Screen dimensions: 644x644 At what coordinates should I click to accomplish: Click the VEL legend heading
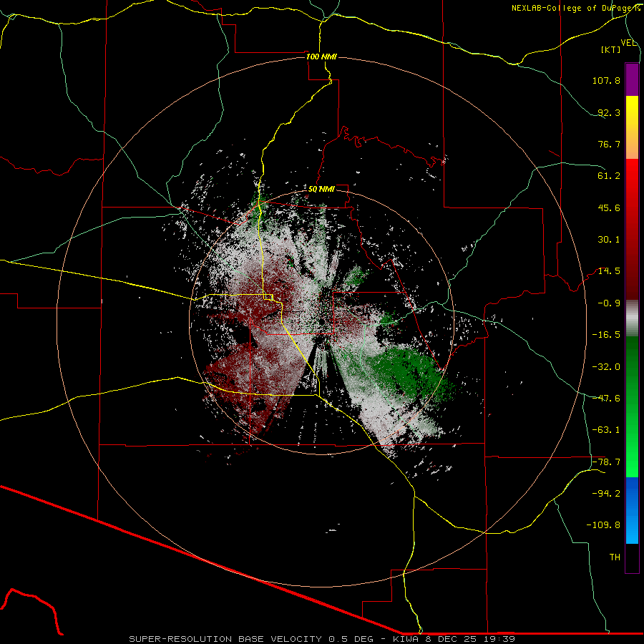click(x=629, y=43)
